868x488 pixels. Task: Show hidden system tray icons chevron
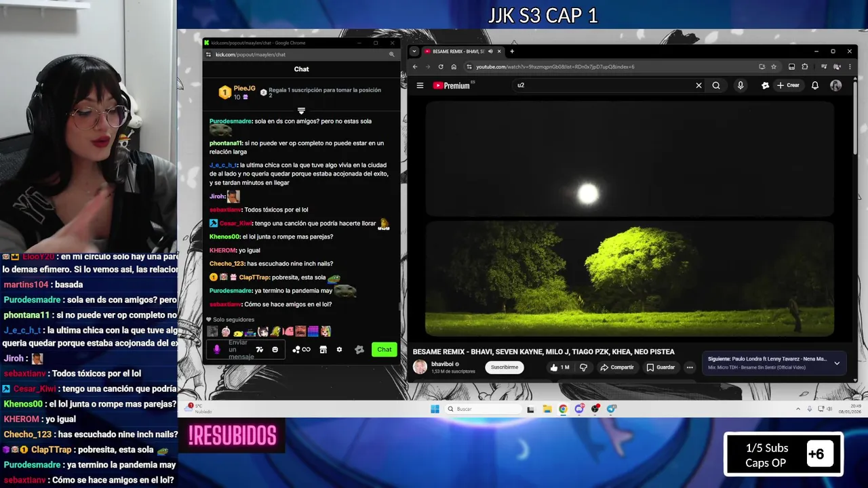click(x=798, y=409)
